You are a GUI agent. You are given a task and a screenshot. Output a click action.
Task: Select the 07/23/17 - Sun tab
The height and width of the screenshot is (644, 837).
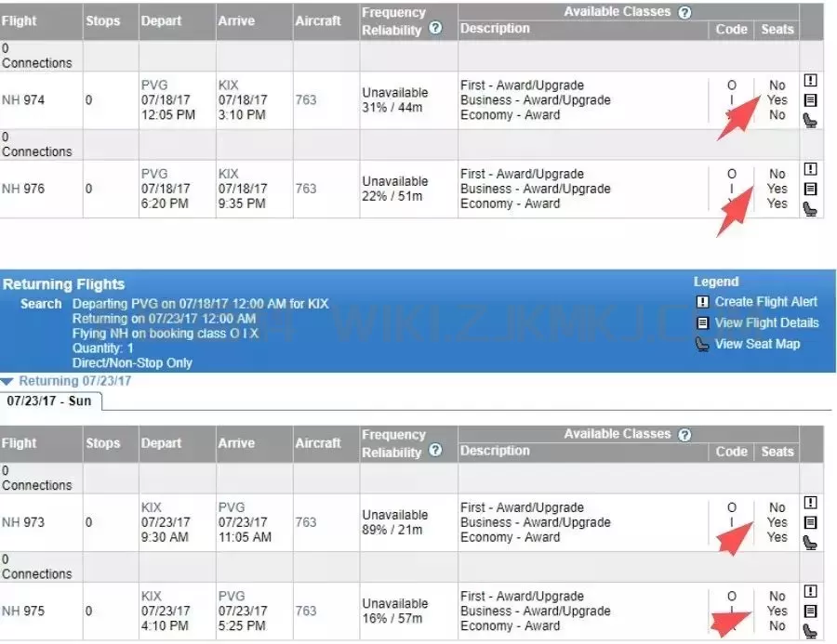click(x=51, y=401)
